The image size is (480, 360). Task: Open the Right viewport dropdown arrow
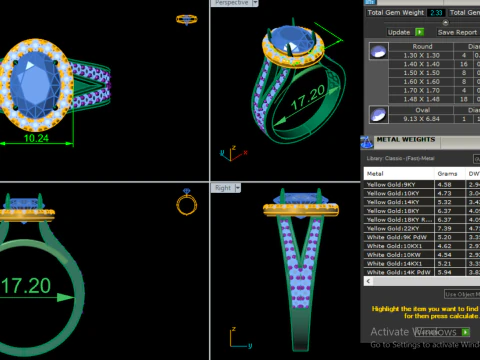238,188
